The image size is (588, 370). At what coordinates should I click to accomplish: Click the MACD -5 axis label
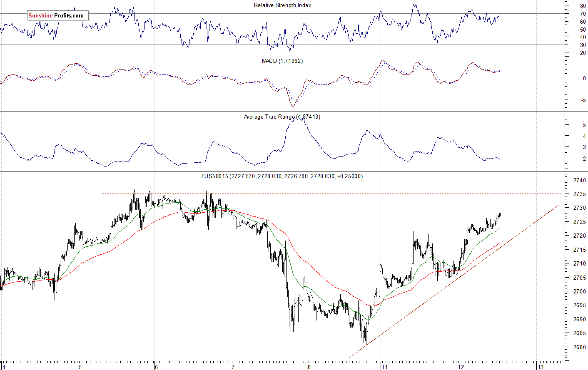(583, 100)
